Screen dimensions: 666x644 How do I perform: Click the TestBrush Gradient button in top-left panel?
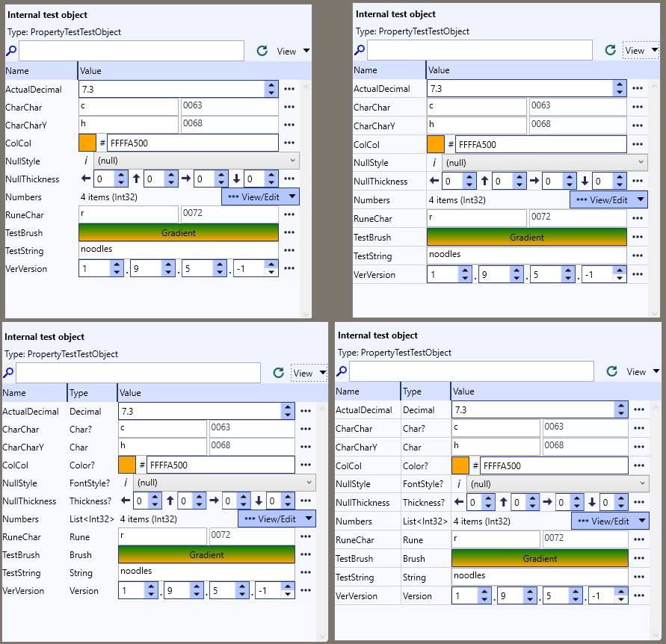point(179,232)
